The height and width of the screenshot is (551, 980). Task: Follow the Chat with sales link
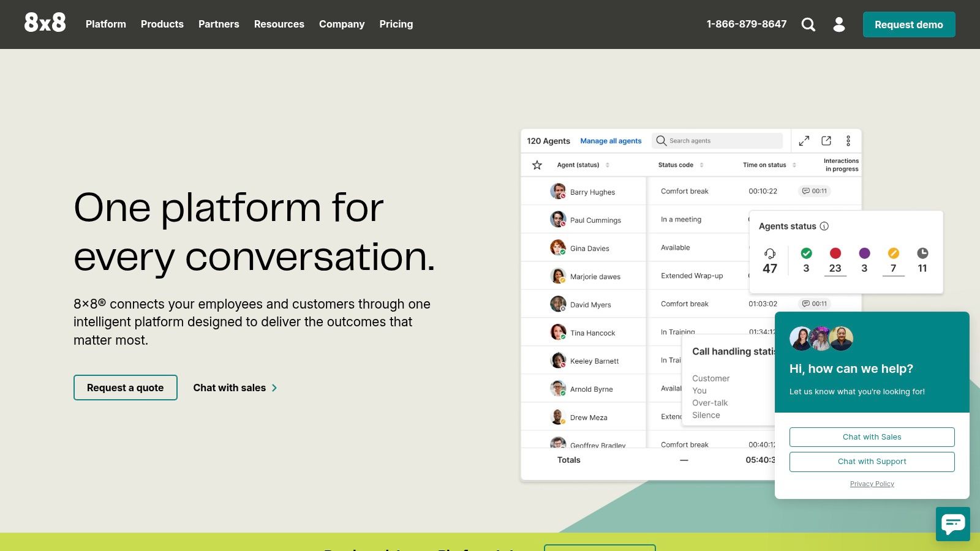click(235, 388)
